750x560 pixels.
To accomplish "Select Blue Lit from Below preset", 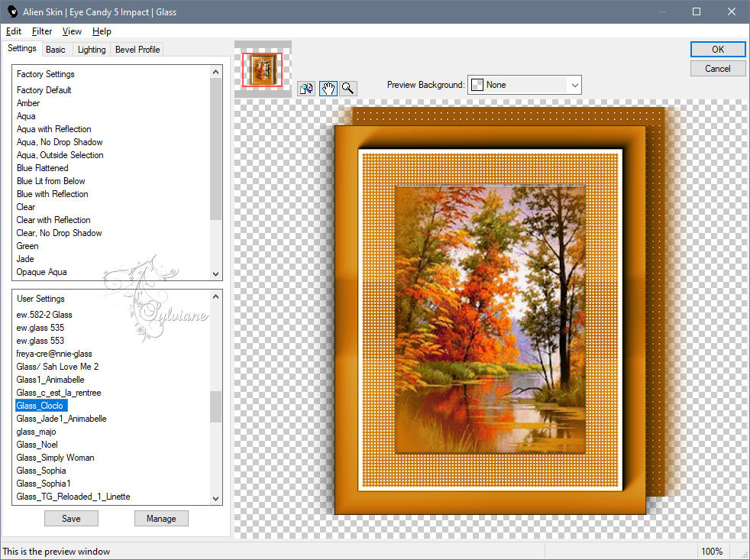I will pyautogui.click(x=50, y=181).
